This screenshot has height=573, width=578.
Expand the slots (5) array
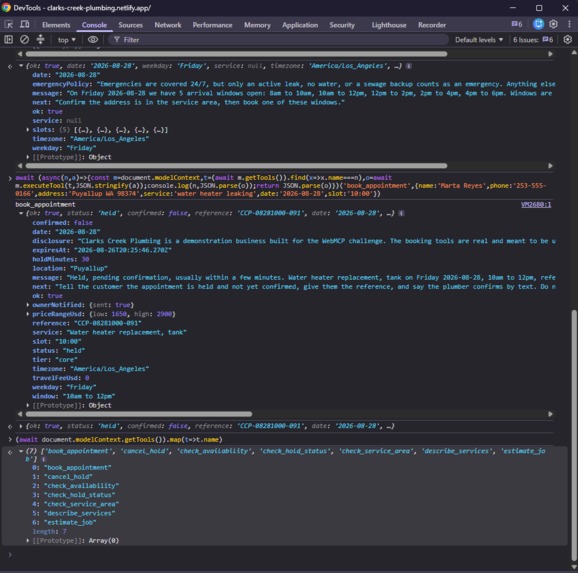pos(28,130)
